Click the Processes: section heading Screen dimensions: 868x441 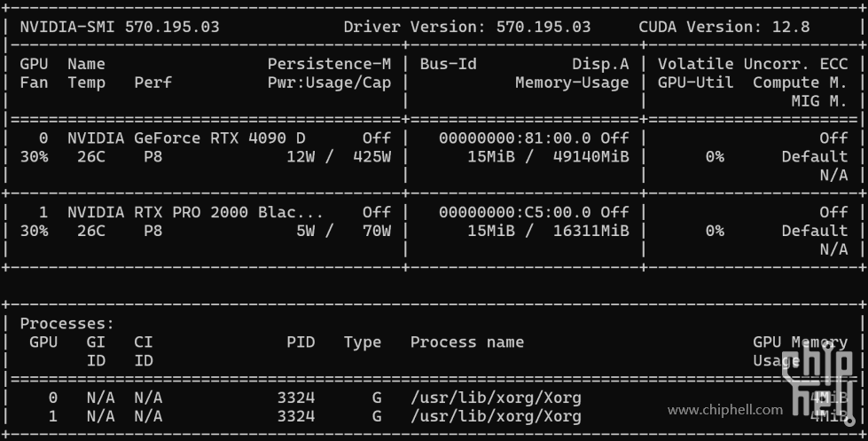pos(67,325)
